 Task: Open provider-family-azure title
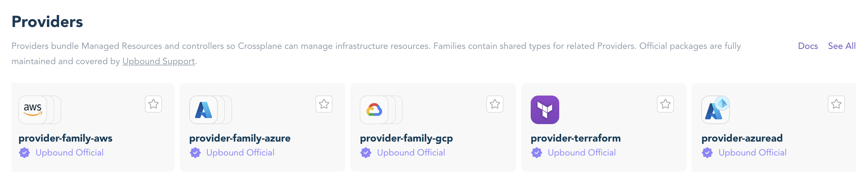pos(240,138)
